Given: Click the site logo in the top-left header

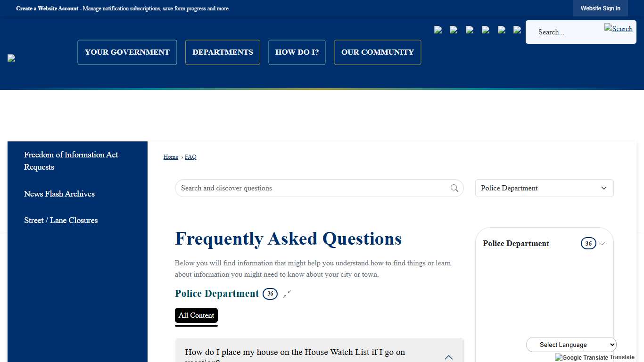Looking at the screenshot, I should [11, 58].
